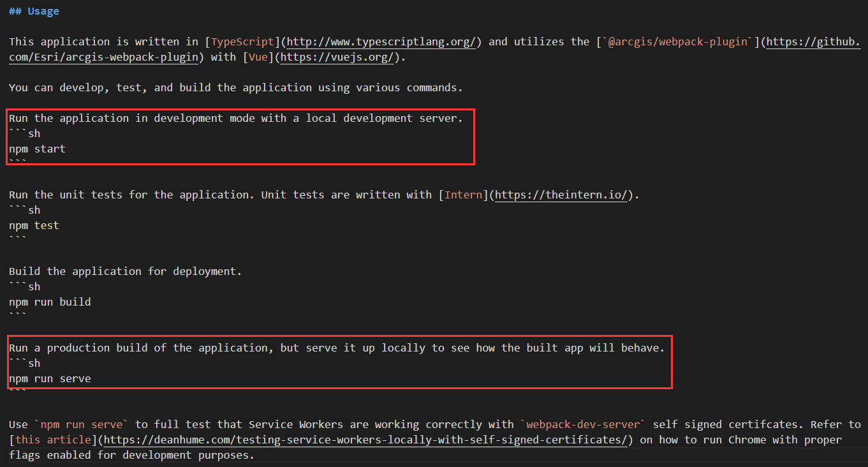Open the typescriptlang.org URL link

[x=381, y=41]
